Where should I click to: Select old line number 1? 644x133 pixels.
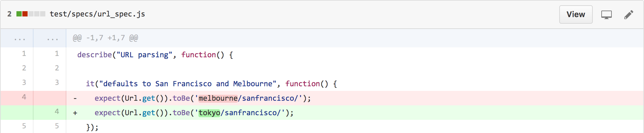24,54
